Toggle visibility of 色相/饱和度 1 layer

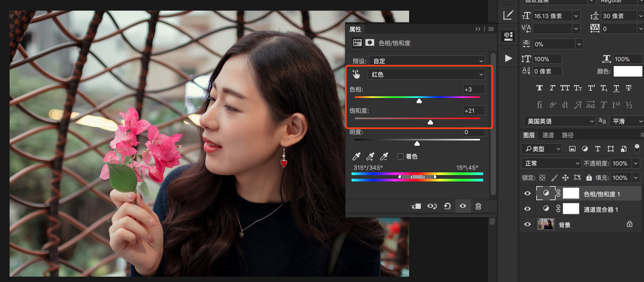point(527,193)
